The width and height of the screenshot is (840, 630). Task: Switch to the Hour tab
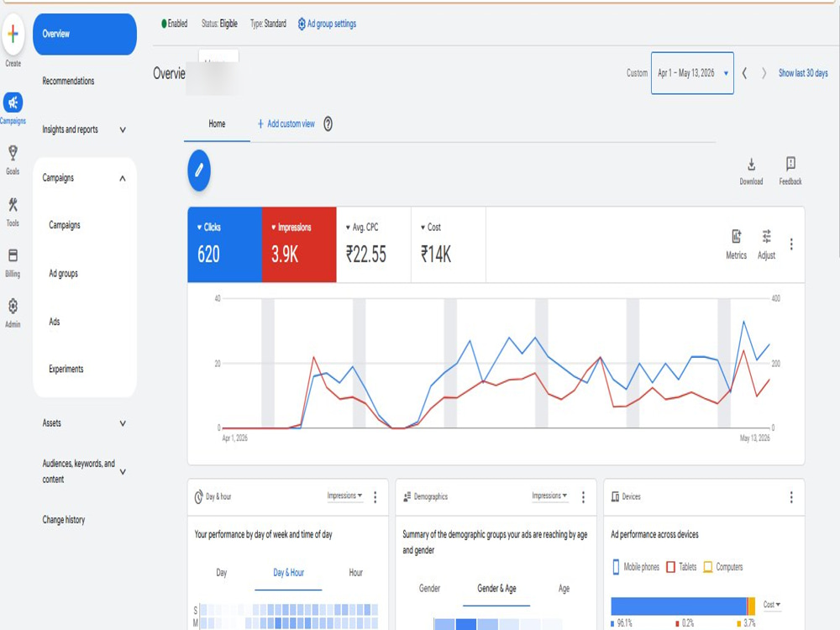pyautogui.click(x=355, y=573)
